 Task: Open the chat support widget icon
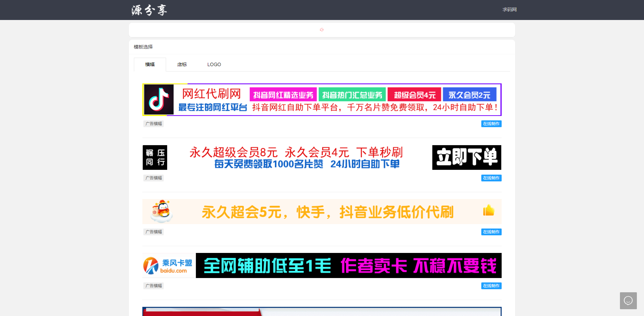pos(628,301)
